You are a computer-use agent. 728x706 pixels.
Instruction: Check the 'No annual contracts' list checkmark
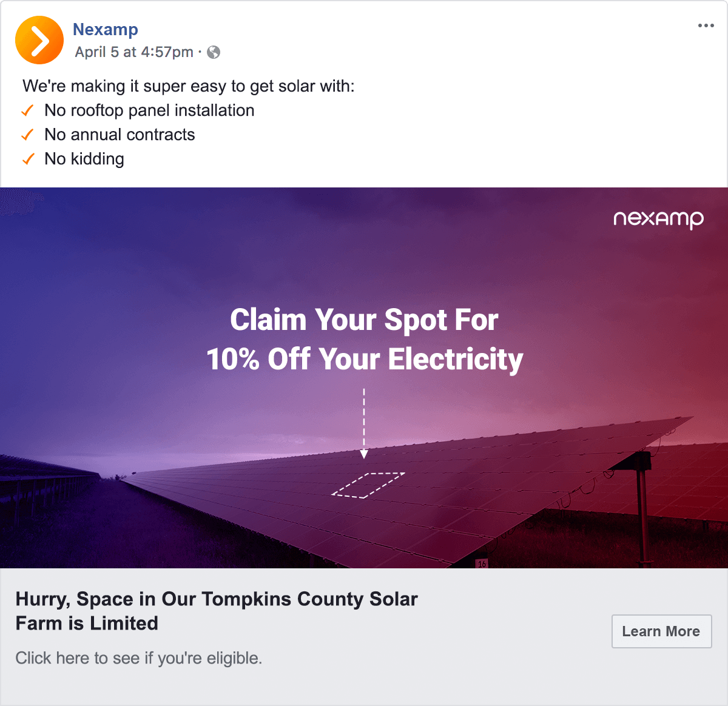27,135
